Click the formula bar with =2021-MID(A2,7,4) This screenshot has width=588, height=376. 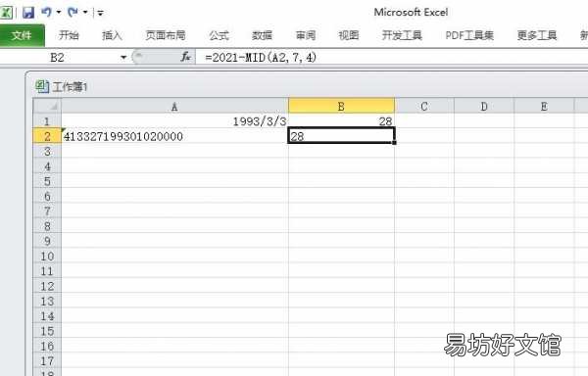[392, 58]
